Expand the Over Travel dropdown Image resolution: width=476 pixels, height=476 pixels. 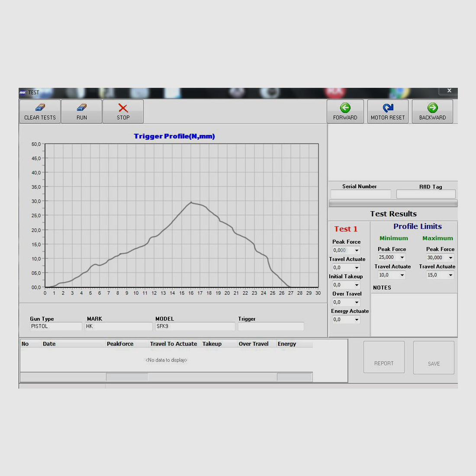point(357,302)
